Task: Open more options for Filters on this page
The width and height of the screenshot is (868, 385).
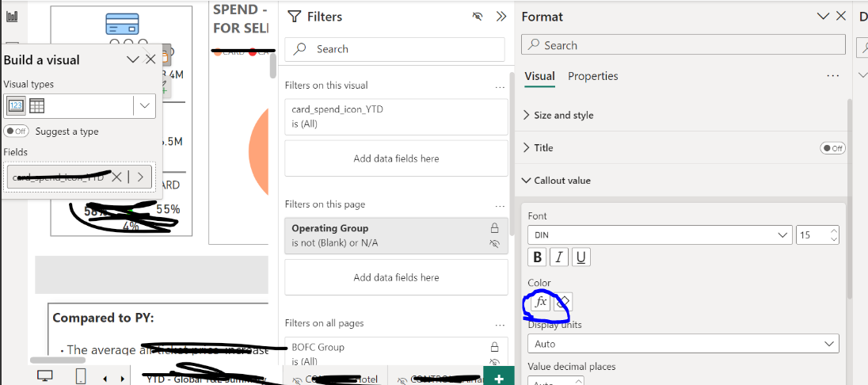Action: (x=500, y=205)
